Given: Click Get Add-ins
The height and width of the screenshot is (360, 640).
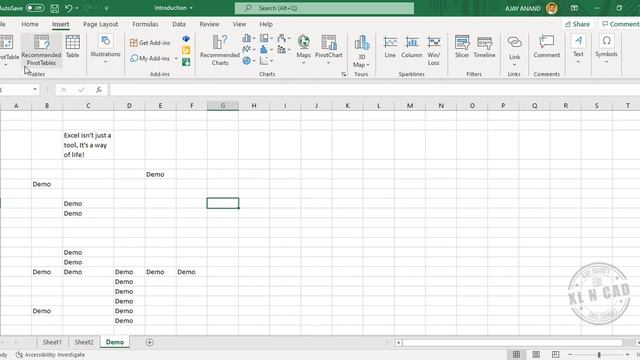Looking at the screenshot, I should pyautogui.click(x=150, y=42).
